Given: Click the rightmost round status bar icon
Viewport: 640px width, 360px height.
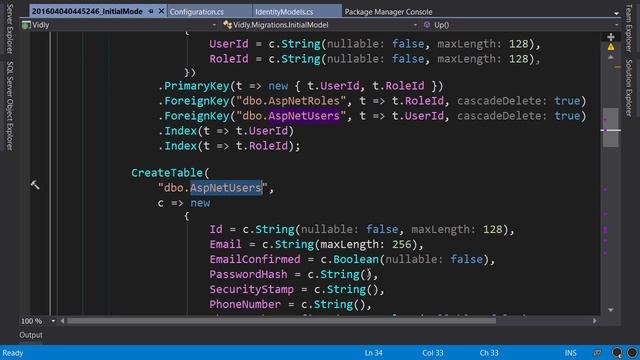Looking at the screenshot, I should [632, 353].
